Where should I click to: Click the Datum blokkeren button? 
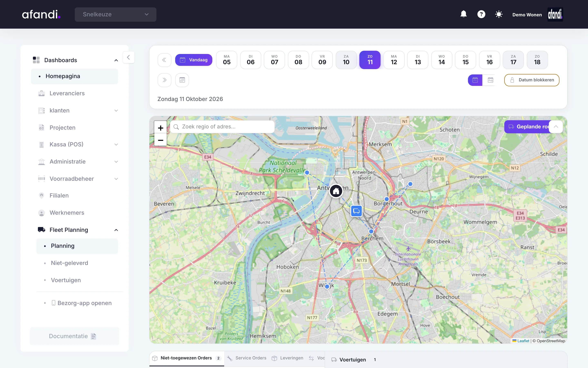click(532, 80)
